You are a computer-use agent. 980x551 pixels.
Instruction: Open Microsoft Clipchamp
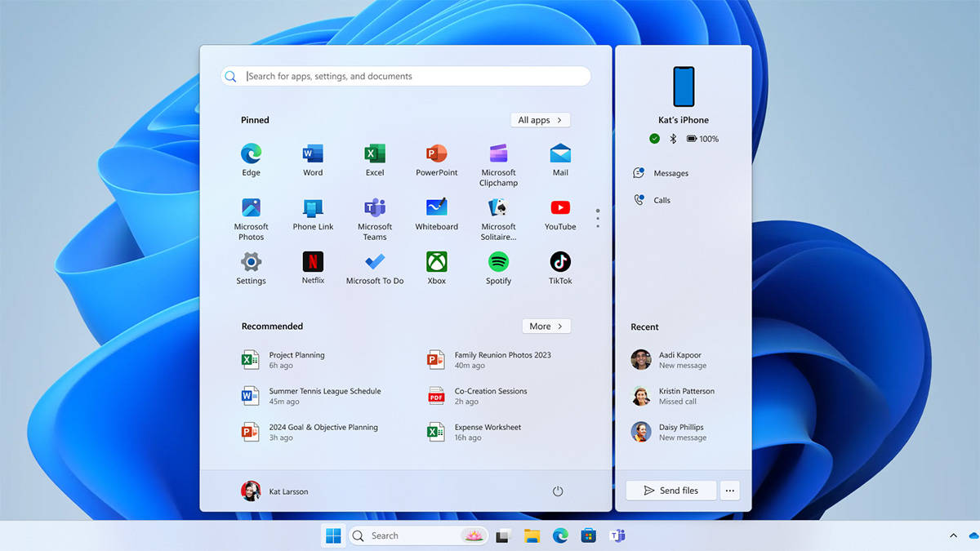(x=498, y=164)
